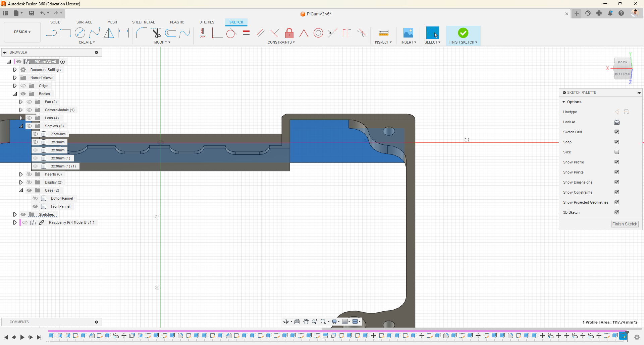Screen dimensions: 644x345
Task: Apply the Fix/Unfix lock constraint
Action: tap(289, 33)
